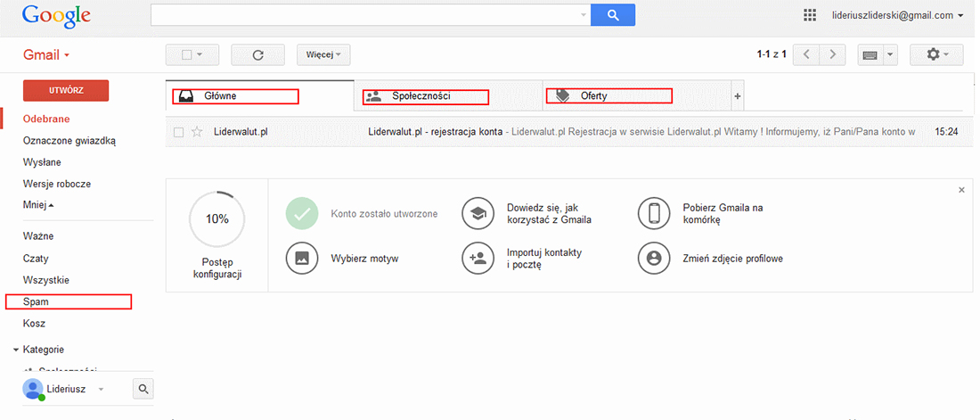Refresh the inbox with the reload icon
The image size is (980, 420).
257,54
